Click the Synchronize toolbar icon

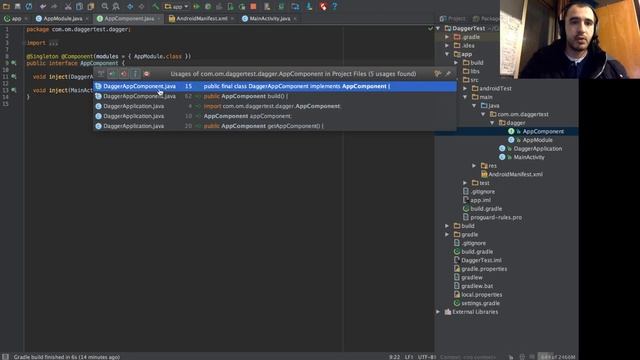point(29,7)
